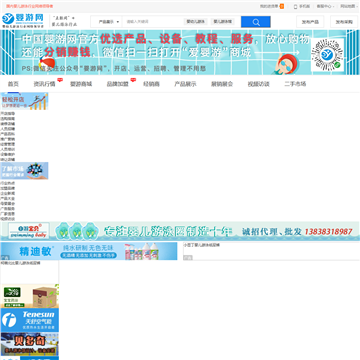
Task: Click the 发布产品 button
Action: click(x=310, y=22)
